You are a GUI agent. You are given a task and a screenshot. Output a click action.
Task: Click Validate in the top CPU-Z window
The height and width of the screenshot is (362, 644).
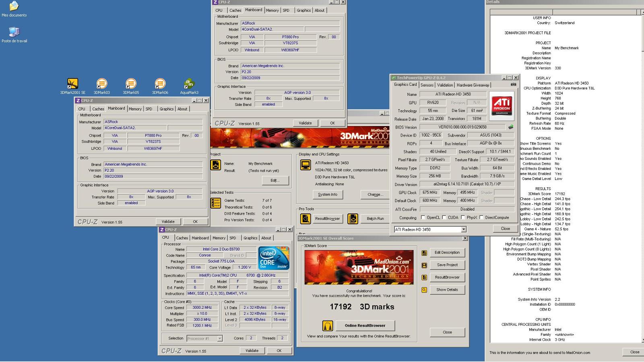pos(305,123)
